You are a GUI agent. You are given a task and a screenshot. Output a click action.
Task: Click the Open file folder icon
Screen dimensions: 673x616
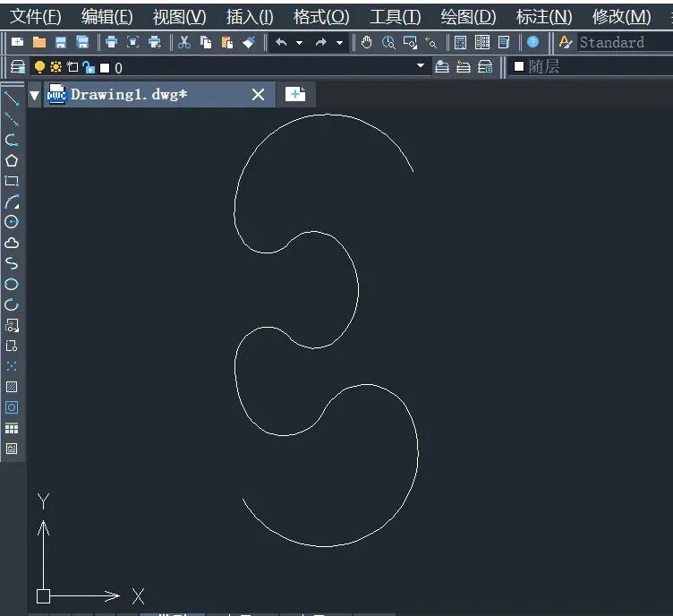point(39,42)
